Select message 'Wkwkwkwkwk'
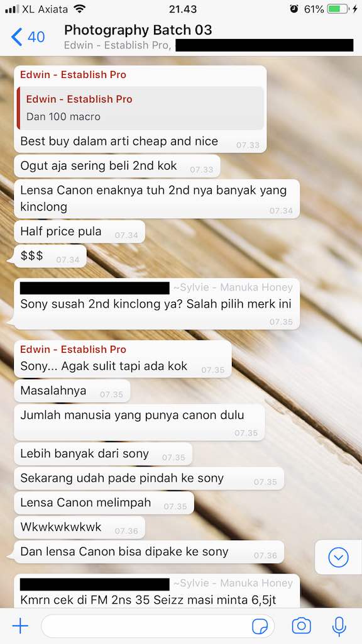Screen dimensions: 362x644 point(79,528)
